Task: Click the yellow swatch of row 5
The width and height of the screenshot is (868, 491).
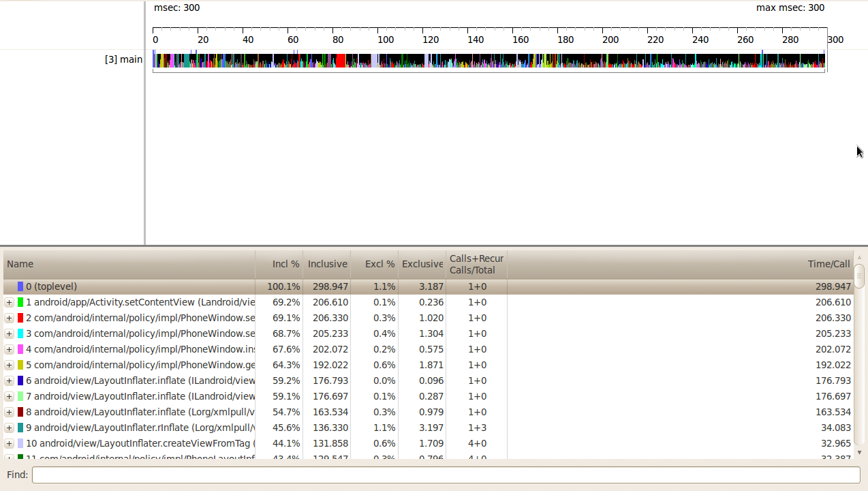Action: (x=20, y=365)
